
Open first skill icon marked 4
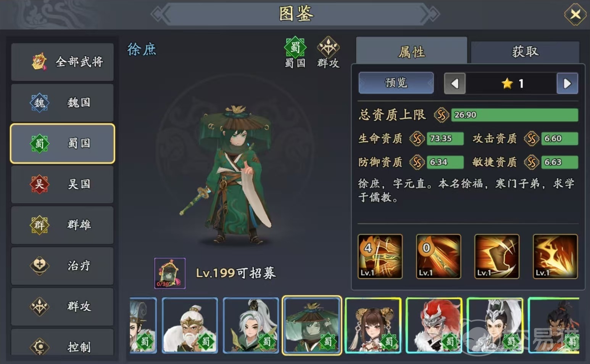[x=380, y=257]
